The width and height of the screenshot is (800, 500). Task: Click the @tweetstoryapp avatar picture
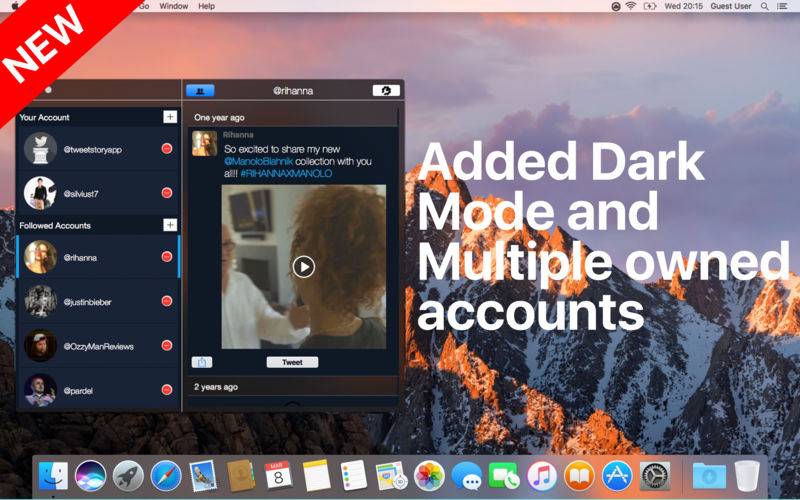[x=40, y=149]
